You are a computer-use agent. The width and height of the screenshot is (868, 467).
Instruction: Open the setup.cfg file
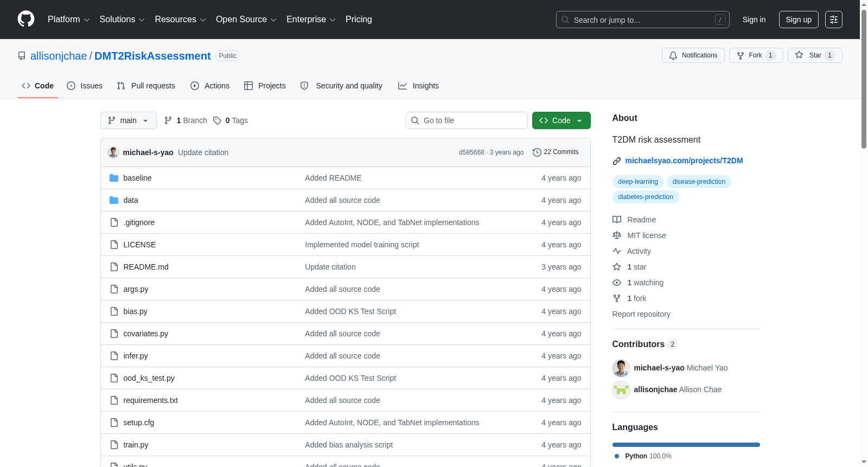point(138,423)
